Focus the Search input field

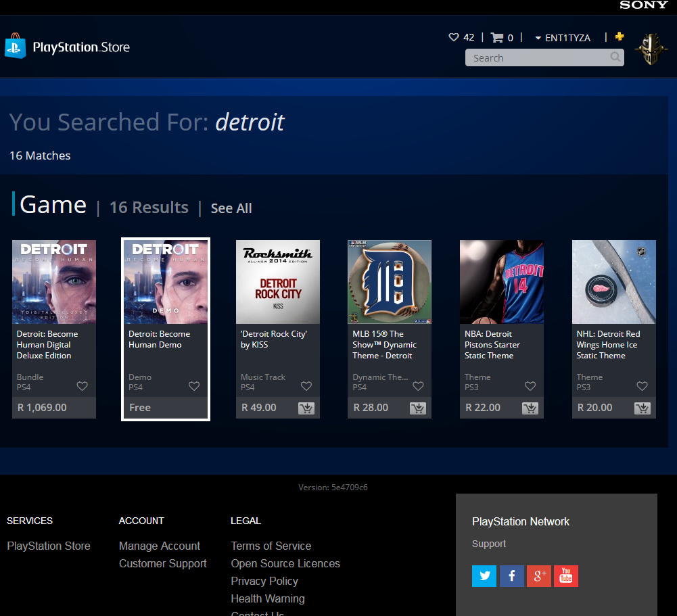point(544,57)
